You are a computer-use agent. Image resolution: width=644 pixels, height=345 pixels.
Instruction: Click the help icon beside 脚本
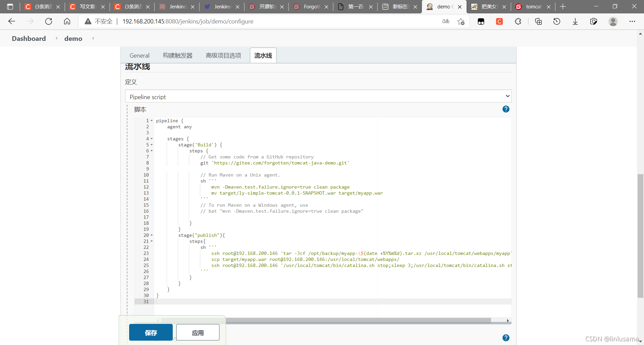tap(506, 109)
